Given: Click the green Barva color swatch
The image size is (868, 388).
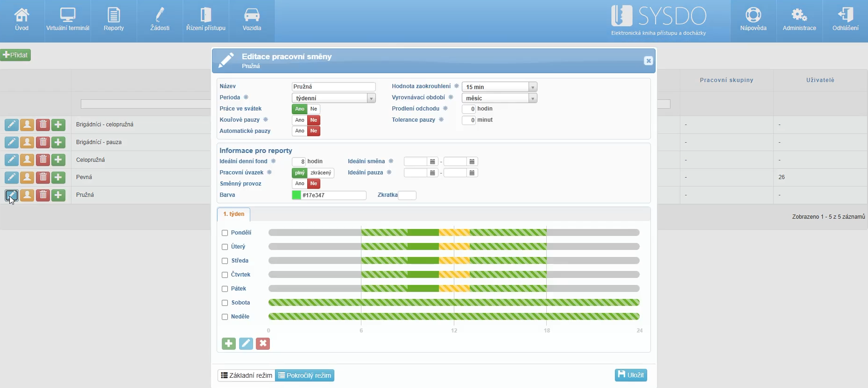Looking at the screenshot, I should pyautogui.click(x=296, y=195).
